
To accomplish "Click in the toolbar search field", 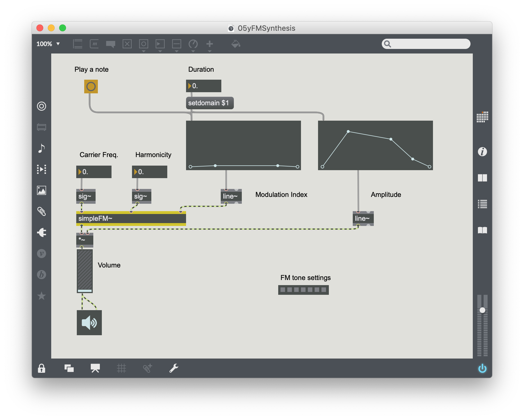I will coord(426,44).
